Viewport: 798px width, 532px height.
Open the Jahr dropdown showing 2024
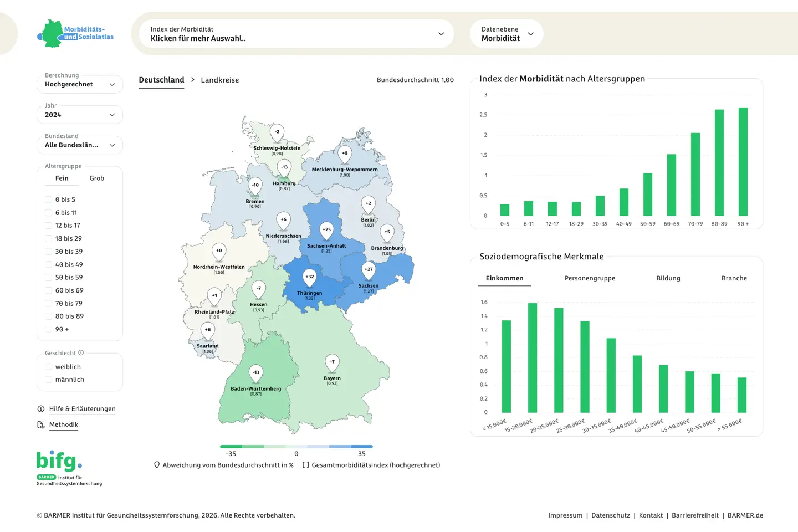80,115
